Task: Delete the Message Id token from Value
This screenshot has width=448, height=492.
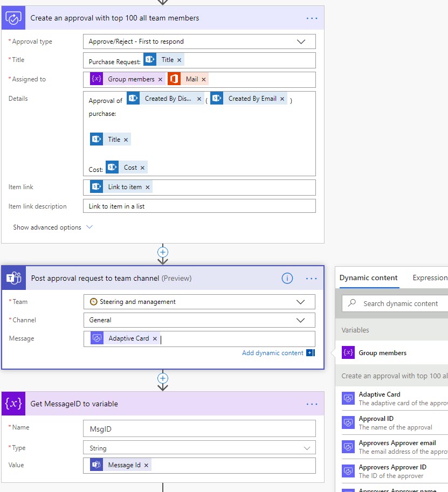Action: click(146, 465)
